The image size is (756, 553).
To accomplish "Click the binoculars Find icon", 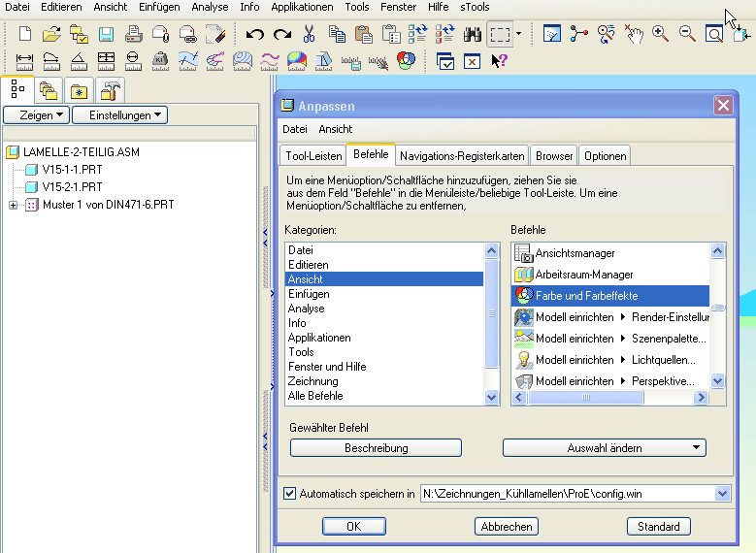I will 473,34.
